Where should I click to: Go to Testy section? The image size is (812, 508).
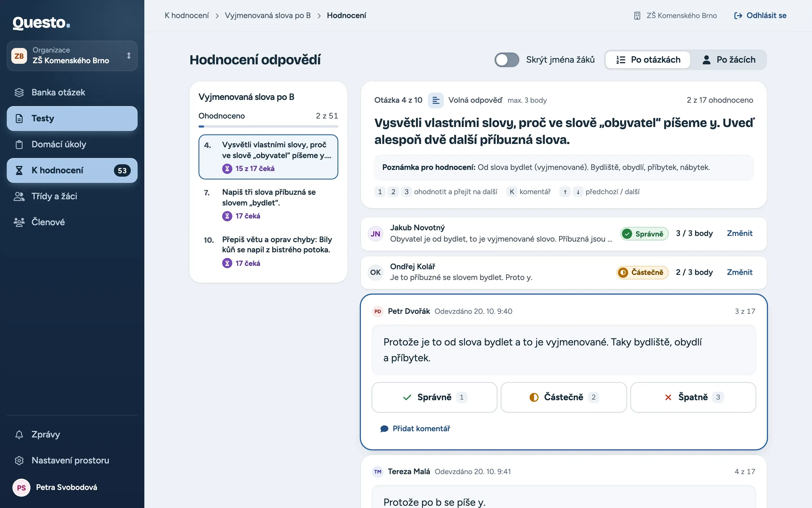click(72, 119)
